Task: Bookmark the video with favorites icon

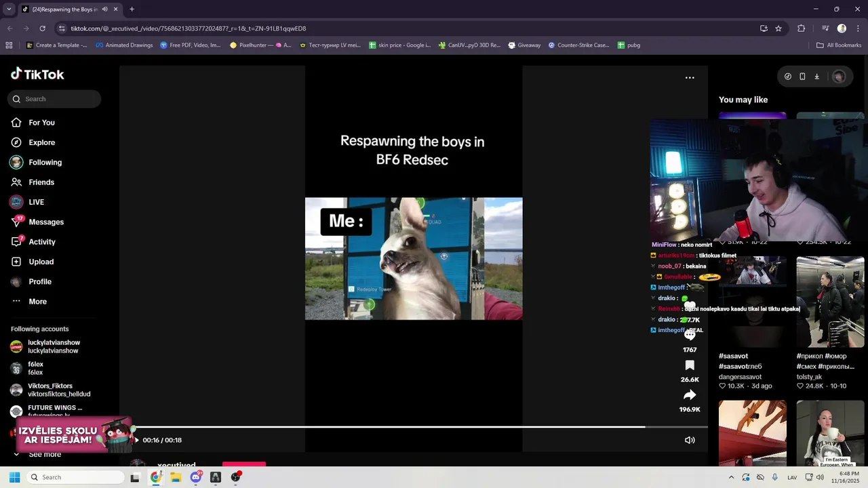Action: coord(690,365)
